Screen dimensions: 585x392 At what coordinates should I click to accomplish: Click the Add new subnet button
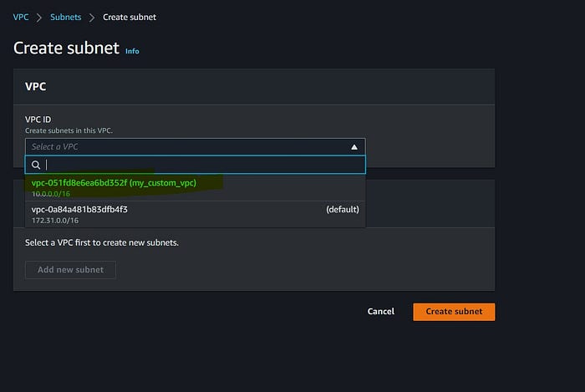70,270
